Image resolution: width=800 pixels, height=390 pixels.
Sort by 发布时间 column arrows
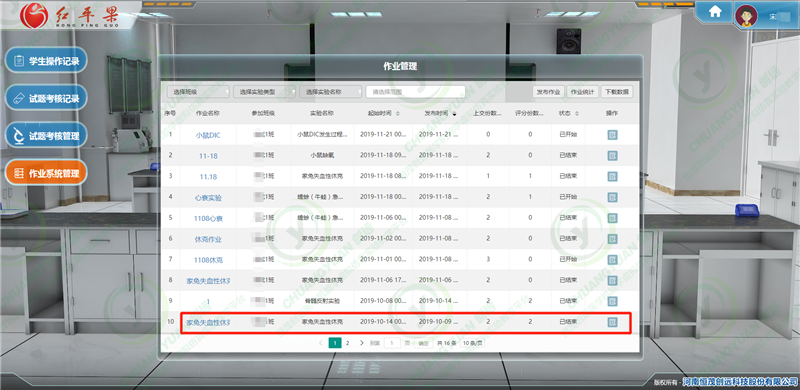(454, 113)
